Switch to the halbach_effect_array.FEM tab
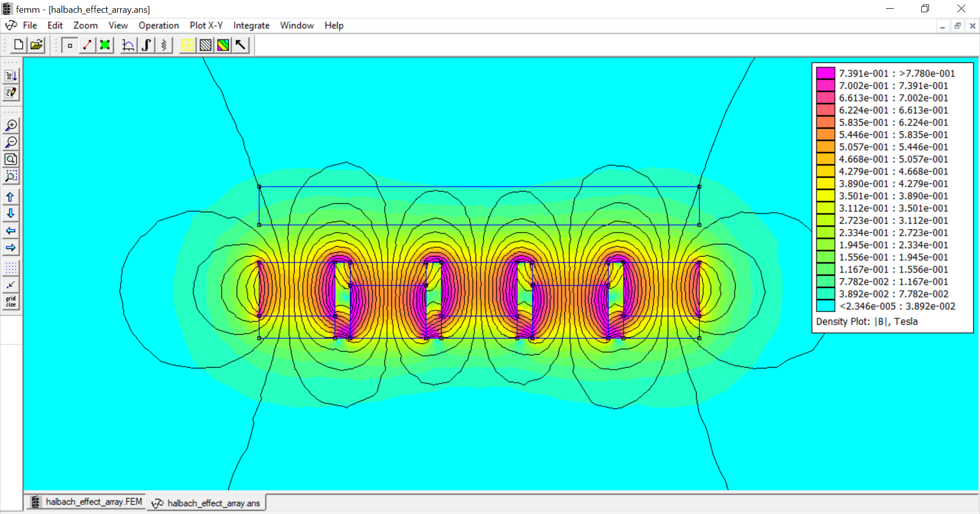 87,502
